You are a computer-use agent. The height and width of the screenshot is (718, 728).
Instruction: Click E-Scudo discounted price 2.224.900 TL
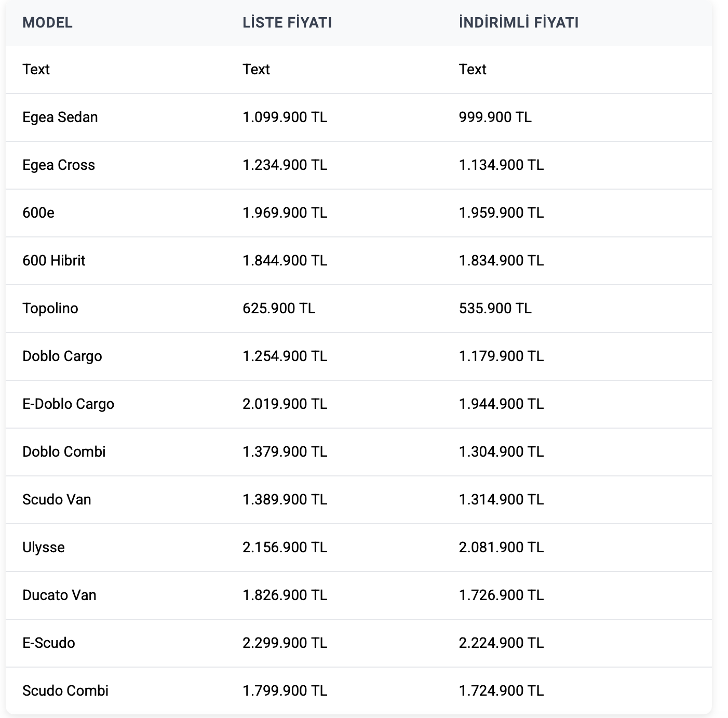pos(501,643)
